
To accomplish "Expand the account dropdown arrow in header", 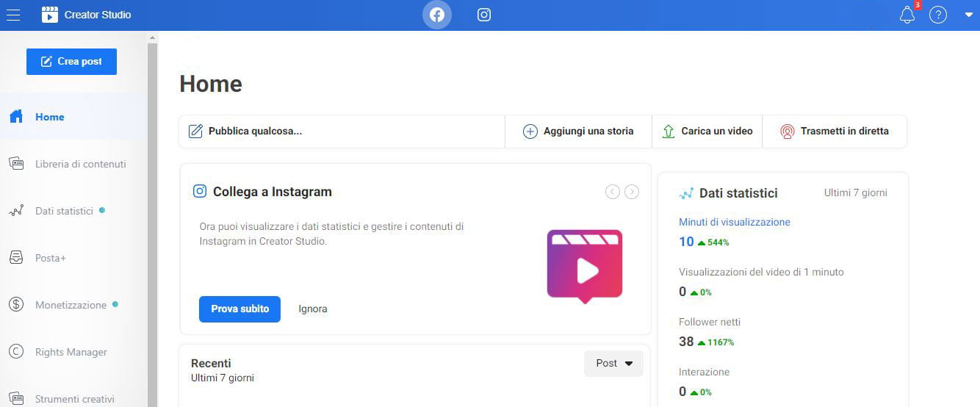I will pyautogui.click(x=968, y=15).
